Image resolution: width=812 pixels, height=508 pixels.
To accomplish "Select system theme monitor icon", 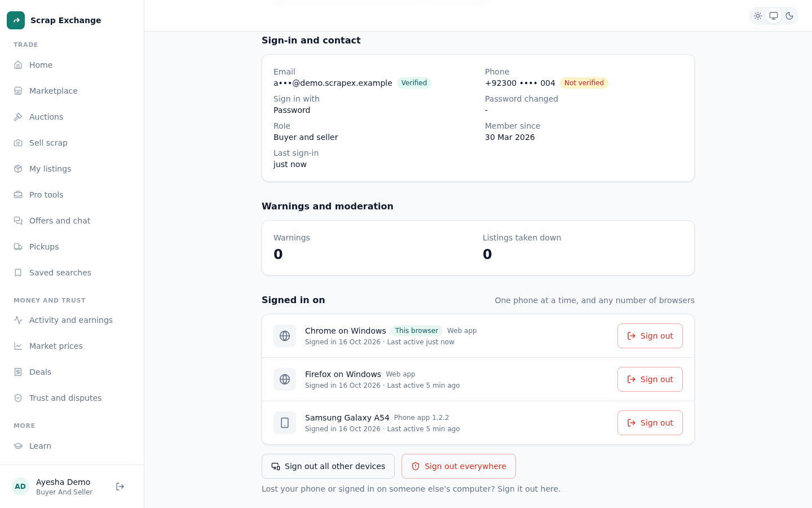I will click(x=774, y=16).
